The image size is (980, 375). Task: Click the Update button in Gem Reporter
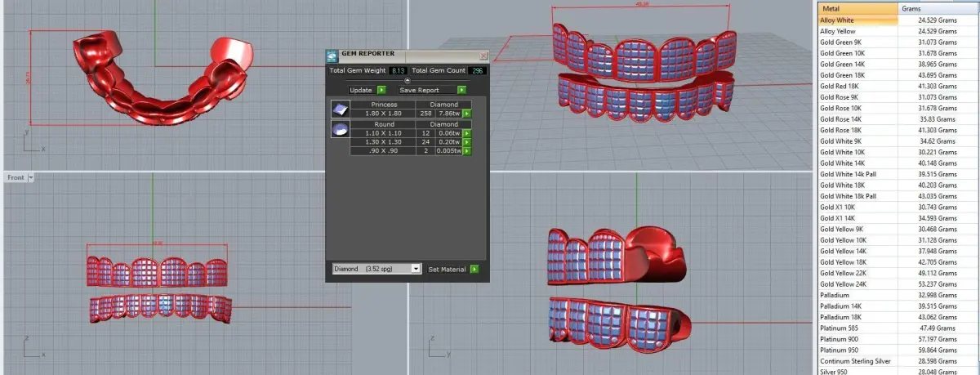point(361,90)
